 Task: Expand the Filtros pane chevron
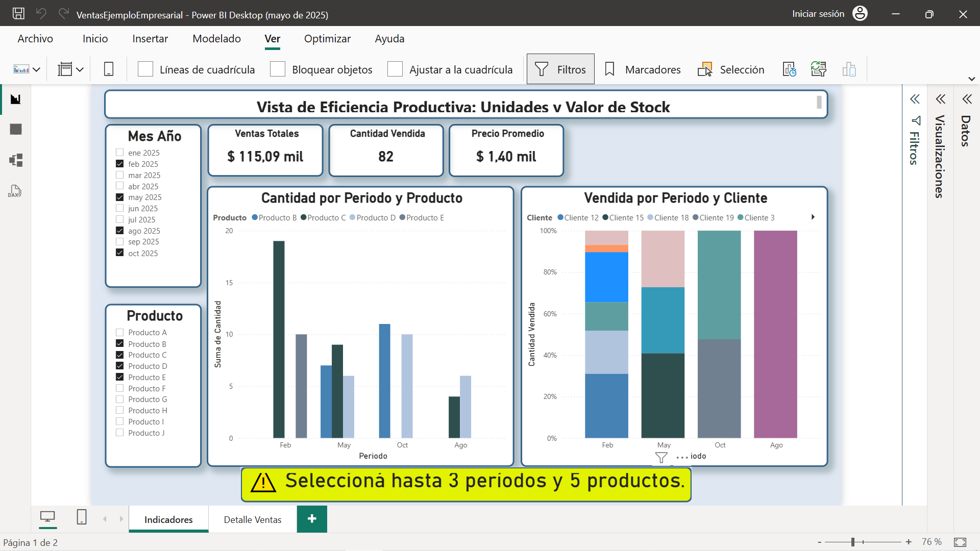[915, 99]
